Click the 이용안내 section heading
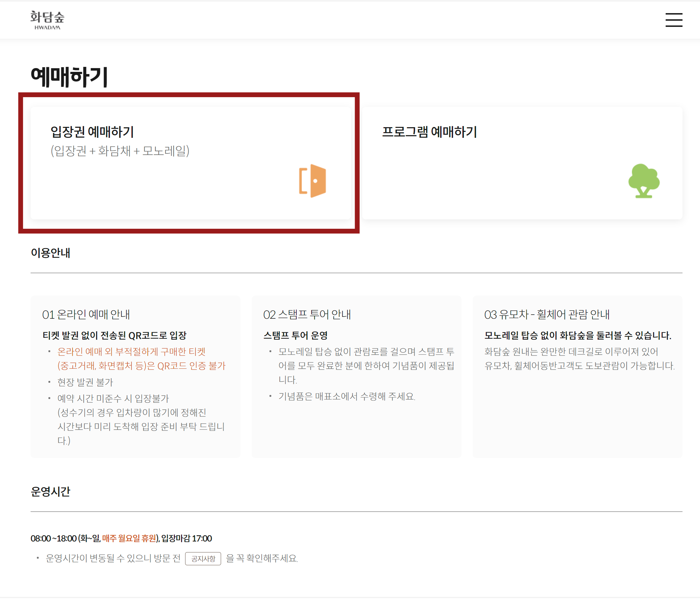Viewport: 700px width, 599px height. pyautogui.click(x=50, y=253)
